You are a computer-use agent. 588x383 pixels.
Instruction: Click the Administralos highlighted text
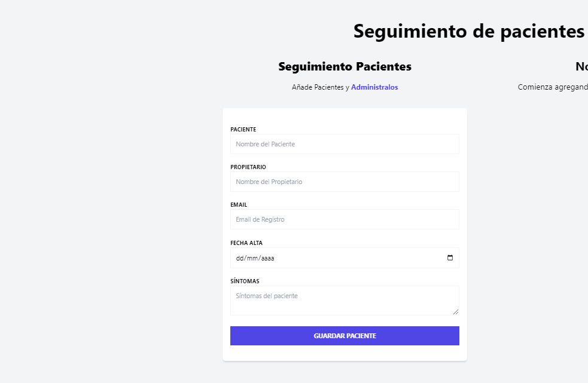pos(374,87)
